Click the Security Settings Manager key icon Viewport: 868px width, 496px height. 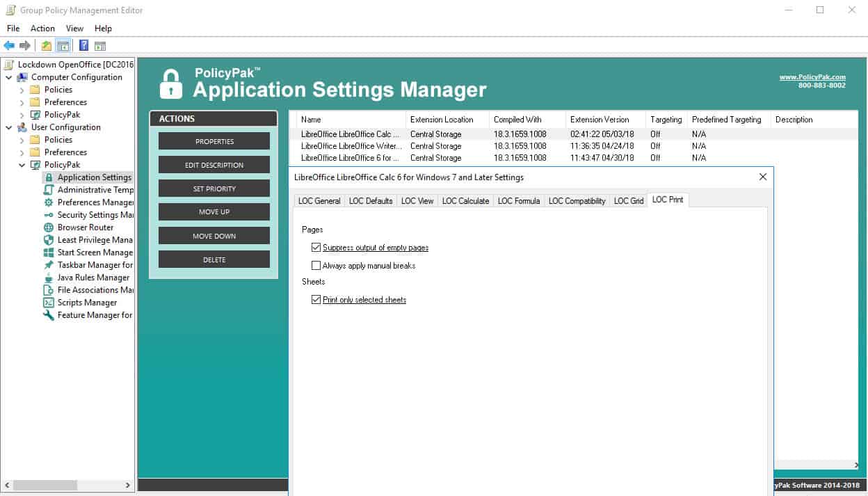click(49, 215)
